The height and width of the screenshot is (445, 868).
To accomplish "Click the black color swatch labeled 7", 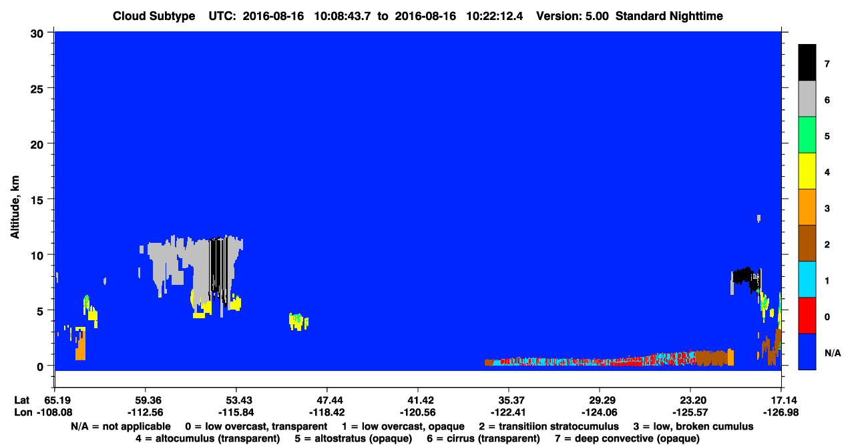I will [x=807, y=63].
